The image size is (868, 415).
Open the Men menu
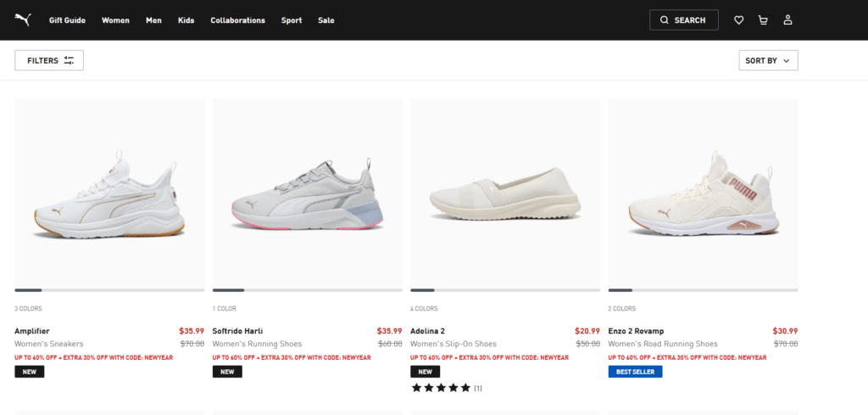pos(153,20)
